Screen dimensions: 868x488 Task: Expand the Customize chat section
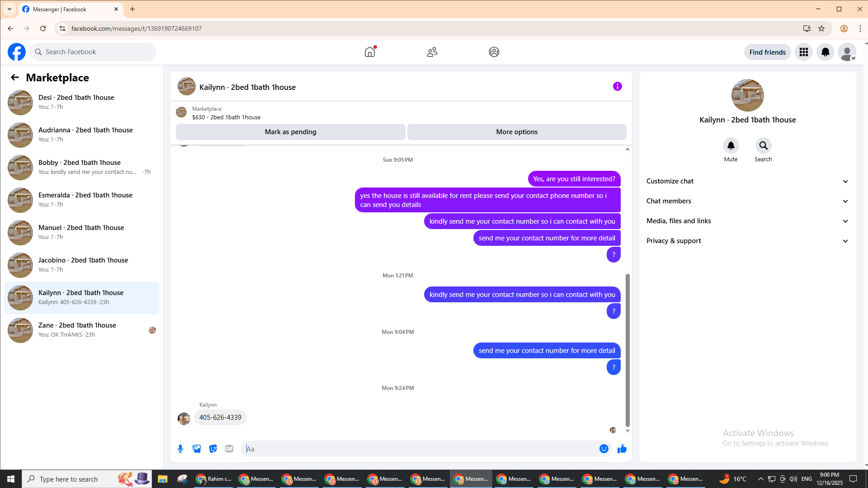[x=748, y=181]
